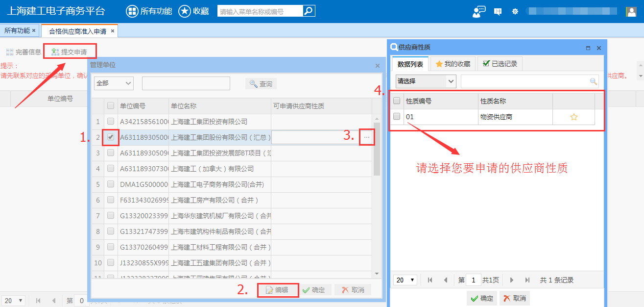This screenshot has width=644, height=307.
Task: Open the 所有功能 grid icon in header
Action: pyautogui.click(x=132, y=11)
